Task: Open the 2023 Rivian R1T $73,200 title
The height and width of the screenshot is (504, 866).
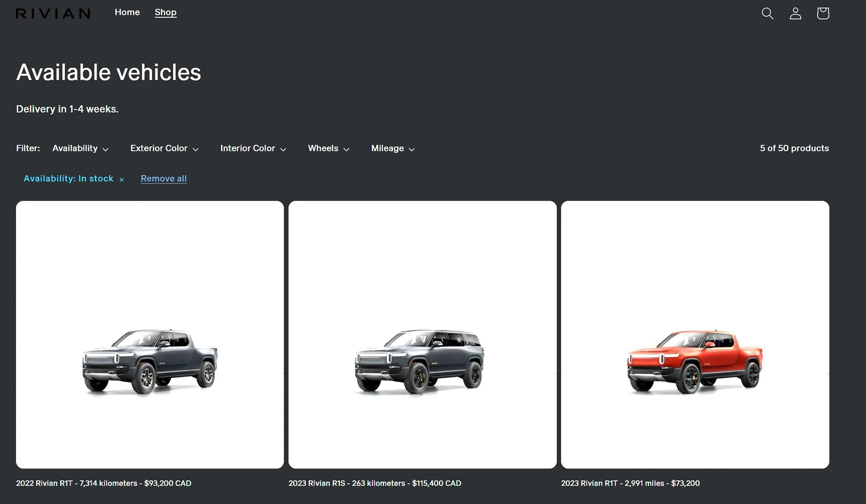Action: pos(630,483)
